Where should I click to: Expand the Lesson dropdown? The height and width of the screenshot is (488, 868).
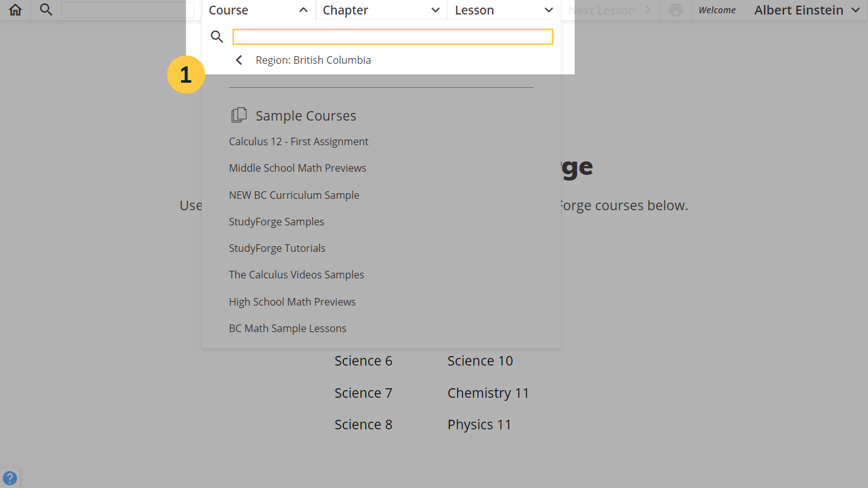503,9
